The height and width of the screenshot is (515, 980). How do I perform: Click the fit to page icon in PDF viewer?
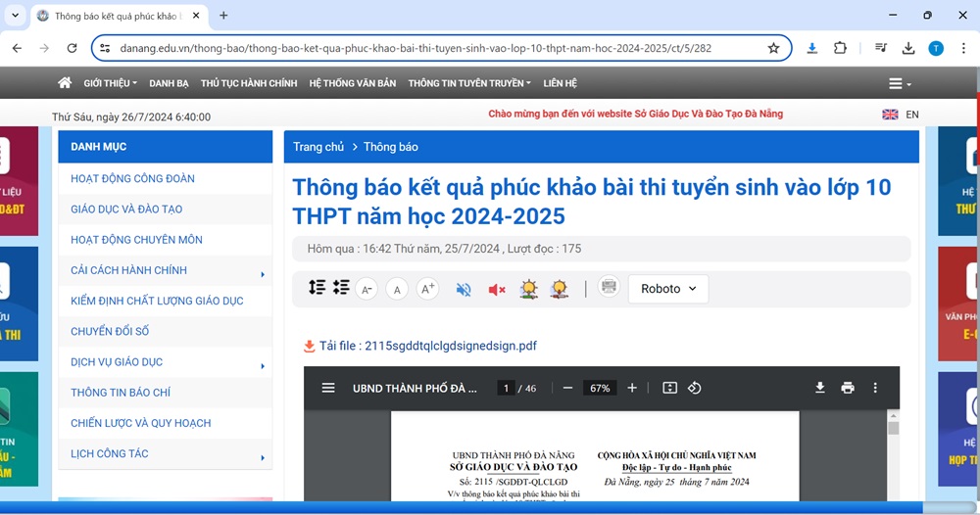(669, 388)
